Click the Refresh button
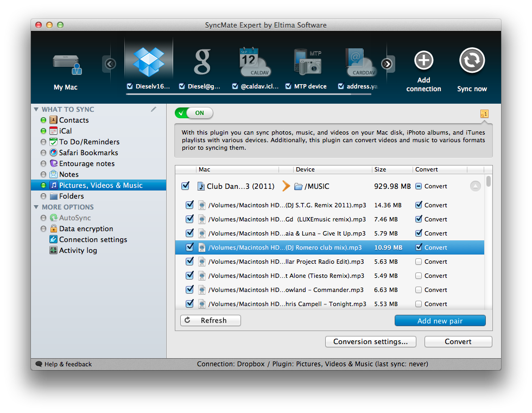This screenshot has width=532, height=413. point(211,320)
